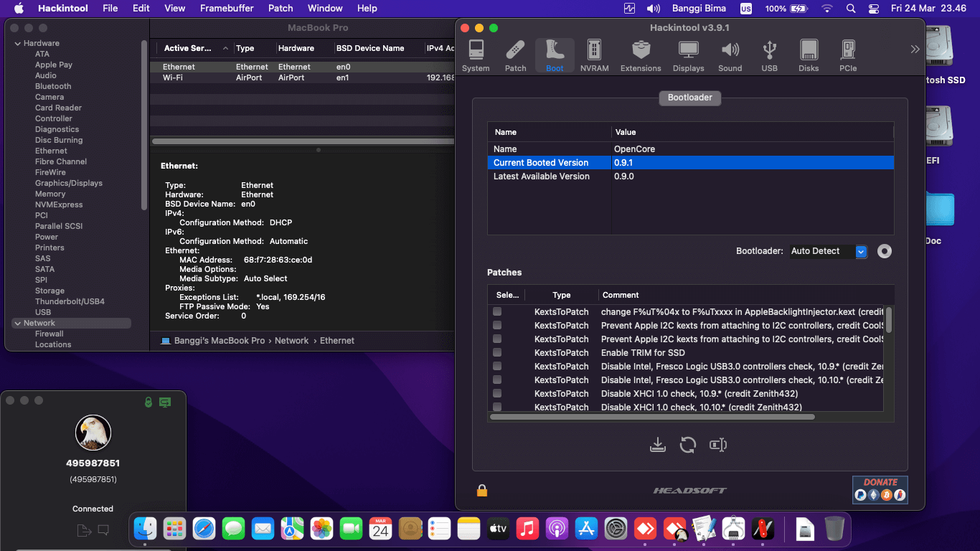The height and width of the screenshot is (551, 980).
Task: Click the volume icon in menu bar
Action: 653,9
